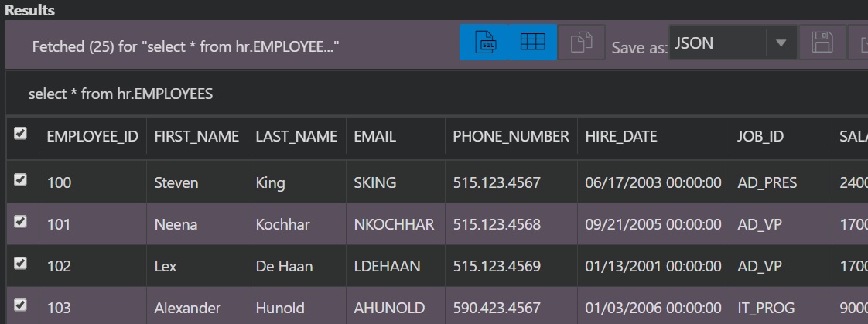
Task: Click the PHONE_NUMBER column header
Action: (511, 137)
